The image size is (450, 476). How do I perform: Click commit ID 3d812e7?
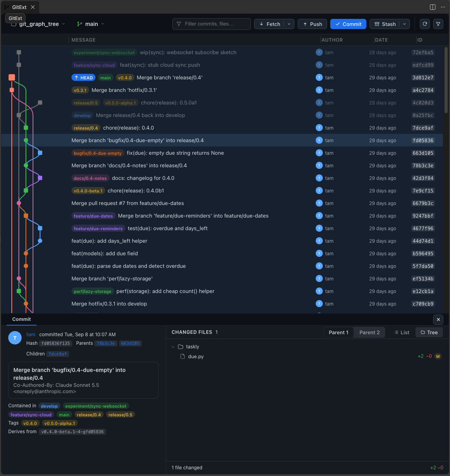point(423,77)
